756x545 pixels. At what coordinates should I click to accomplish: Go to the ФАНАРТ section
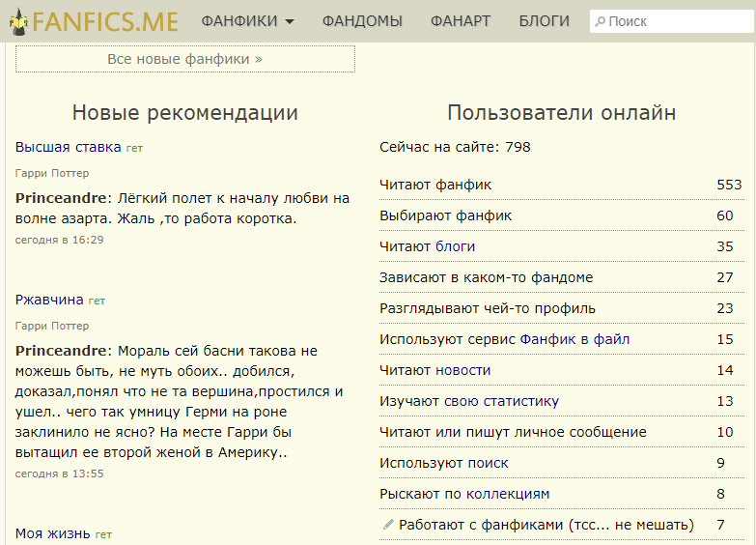[x=461, y=21]
